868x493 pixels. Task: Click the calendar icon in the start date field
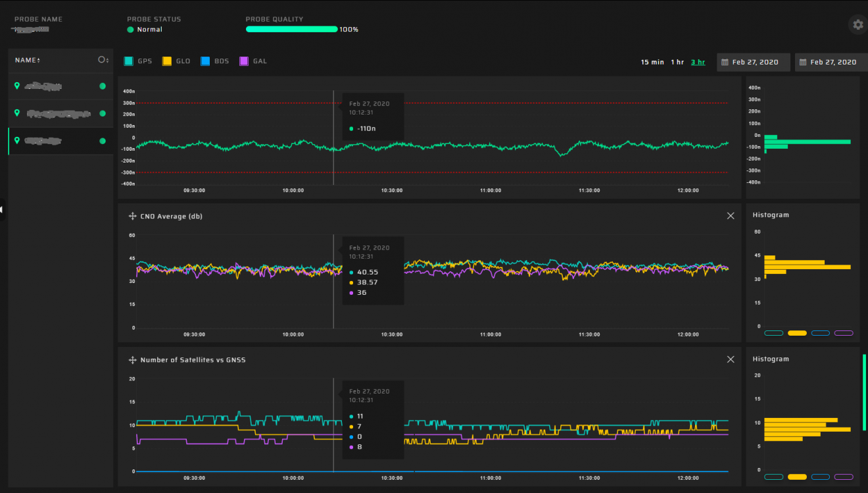click(x=725, y=63)
